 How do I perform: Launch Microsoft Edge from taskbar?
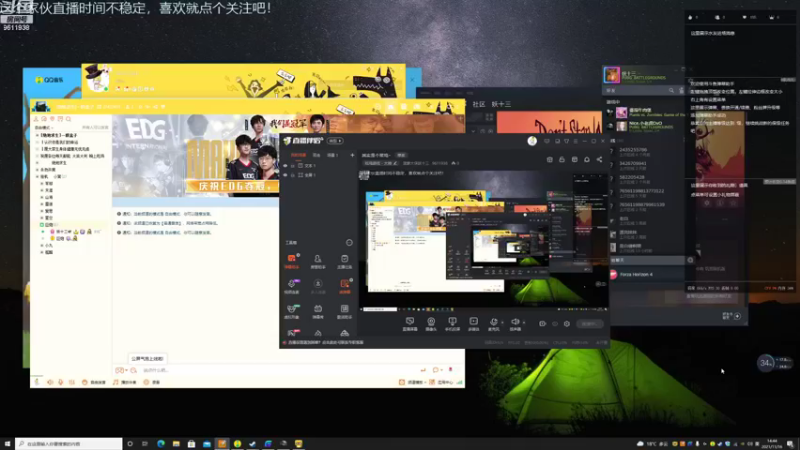point(161,444)
